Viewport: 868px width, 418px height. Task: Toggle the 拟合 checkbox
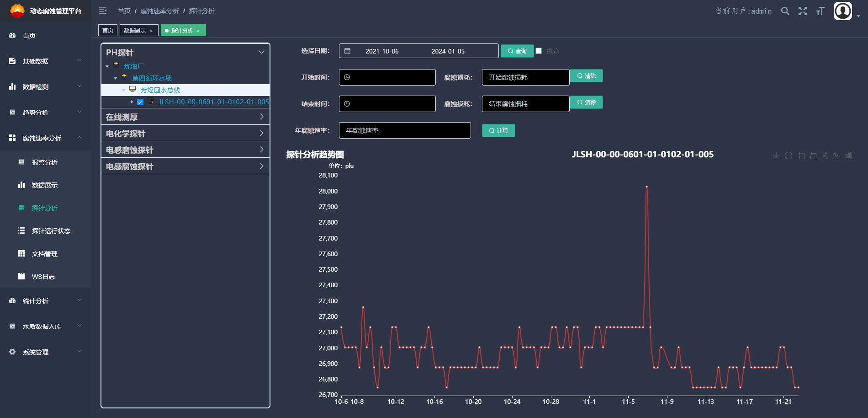point(539,51)
